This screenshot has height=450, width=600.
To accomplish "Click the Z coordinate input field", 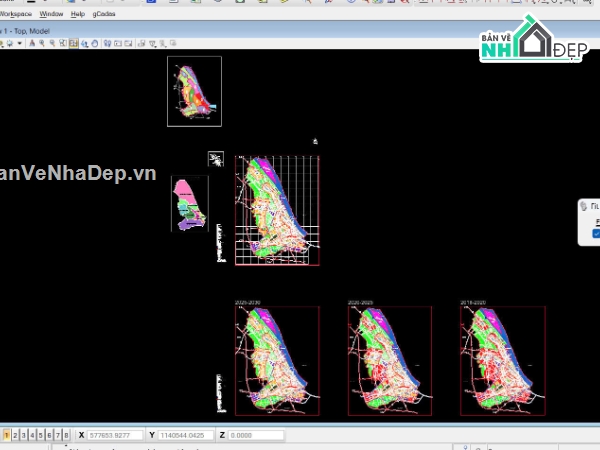I will tap(255, 436).
